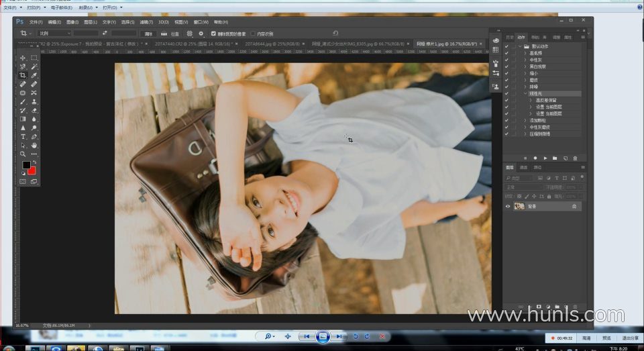Viewport: 644px width, 351px height.
Task: Switch to 通道 channels panel tab
Action: click(523, 168)
